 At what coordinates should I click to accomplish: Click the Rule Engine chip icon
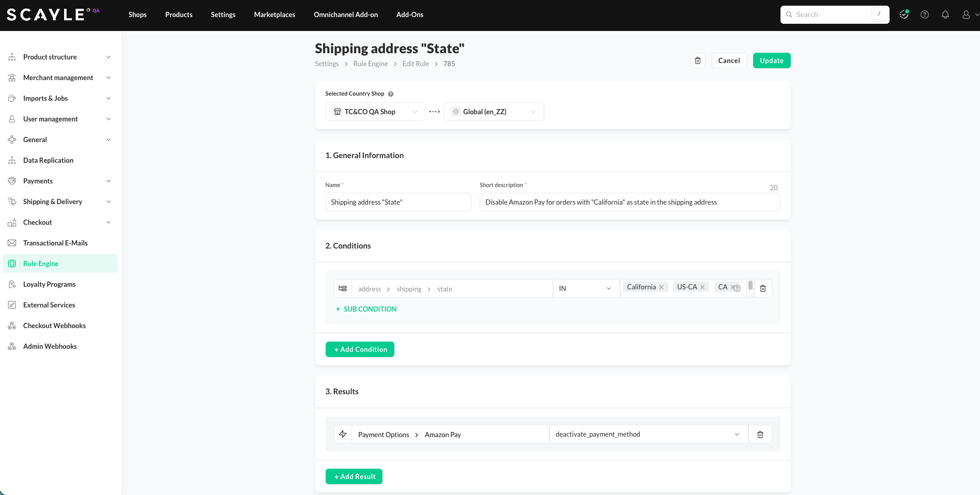(x=12, y=264)
